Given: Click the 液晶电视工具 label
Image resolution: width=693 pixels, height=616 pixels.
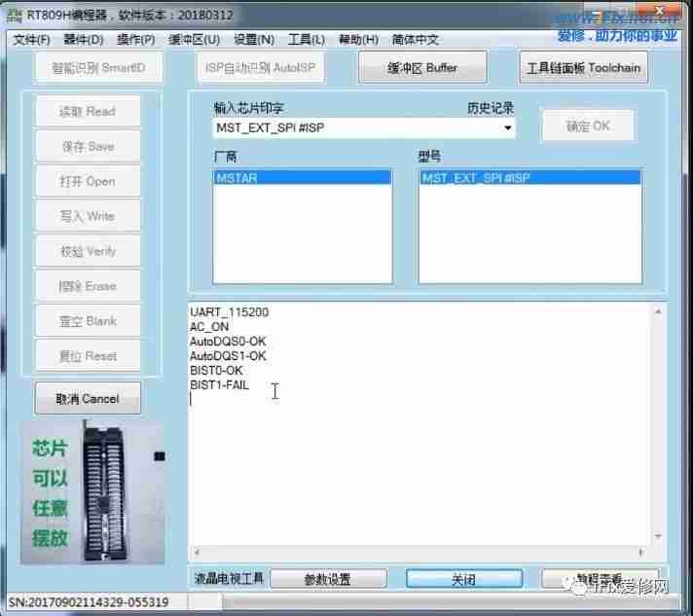Looking at the screenshot, I should [229, 578].
